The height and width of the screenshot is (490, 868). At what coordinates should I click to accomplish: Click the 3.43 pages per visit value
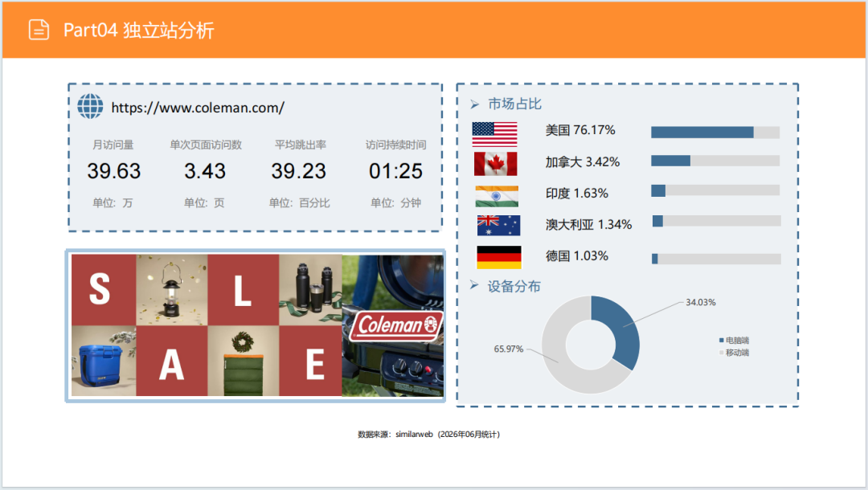pyautogui.click(x=205, y=171)
